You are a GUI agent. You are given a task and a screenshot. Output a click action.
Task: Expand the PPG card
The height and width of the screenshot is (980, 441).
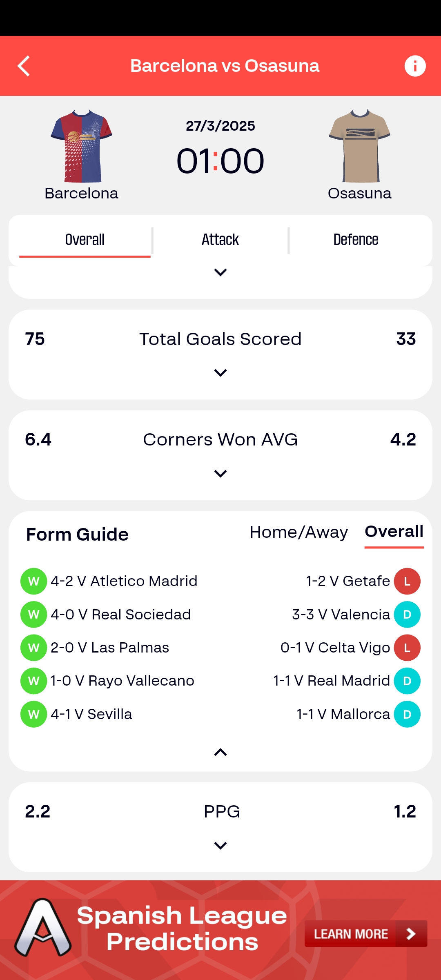[x=220, y=846]
